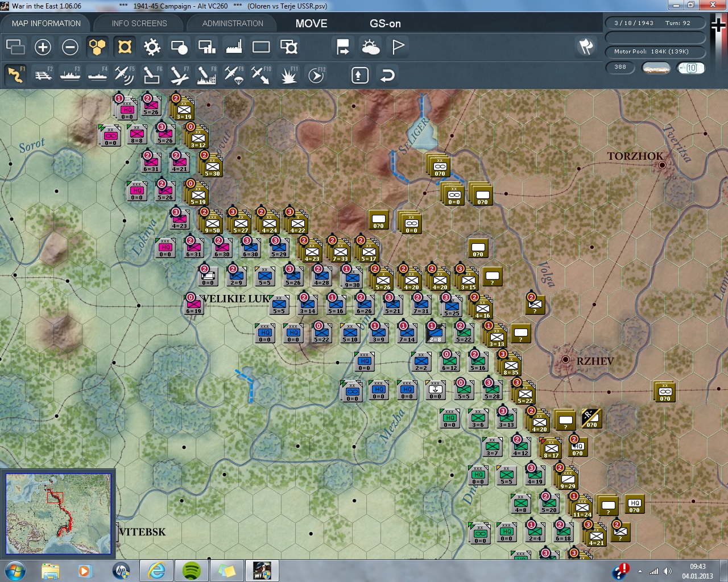
Task: Undo the last move with the return arrow
Action: (x=387, y=75)
